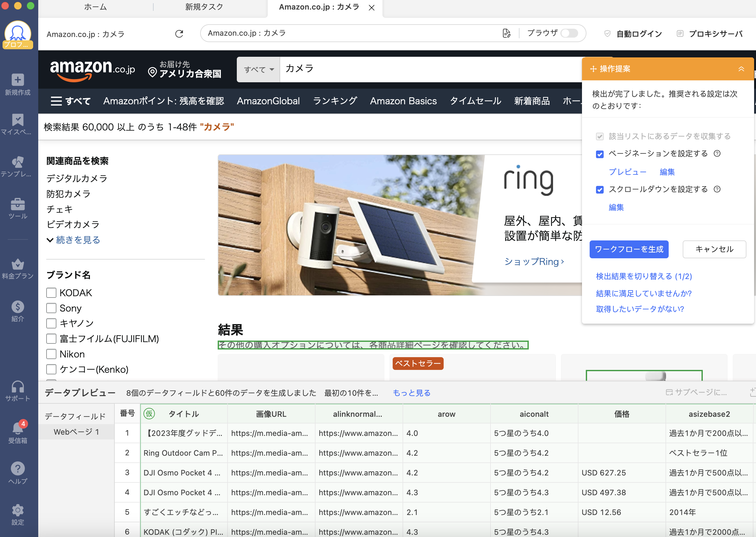This screenshot has width=756, height=537.
Task: Uncheck スクロールダウンを設定する checkbox
Action: point(600,189)
